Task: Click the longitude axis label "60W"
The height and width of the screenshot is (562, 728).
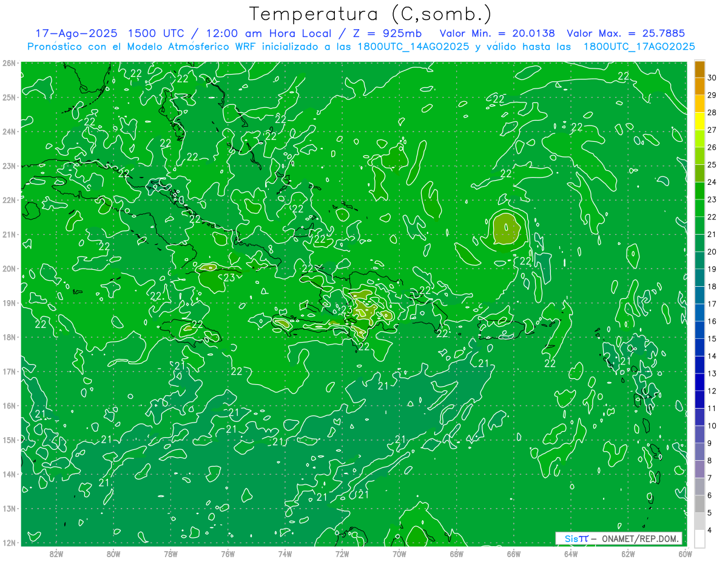Action: pyautogui.click(x=685, y=554)
